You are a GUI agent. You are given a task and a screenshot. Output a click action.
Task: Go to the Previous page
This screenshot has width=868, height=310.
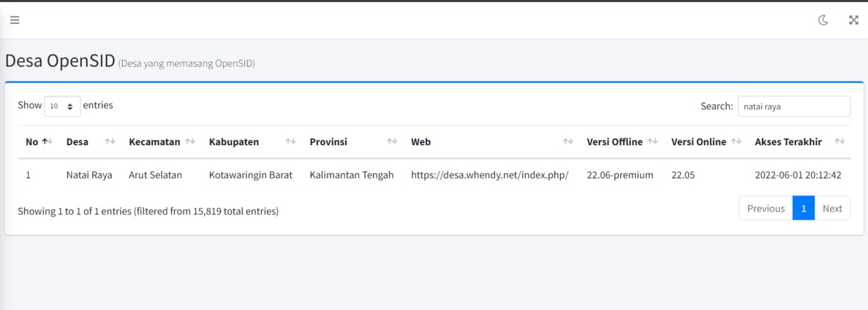pyautogui.click(x=766, y=209)
